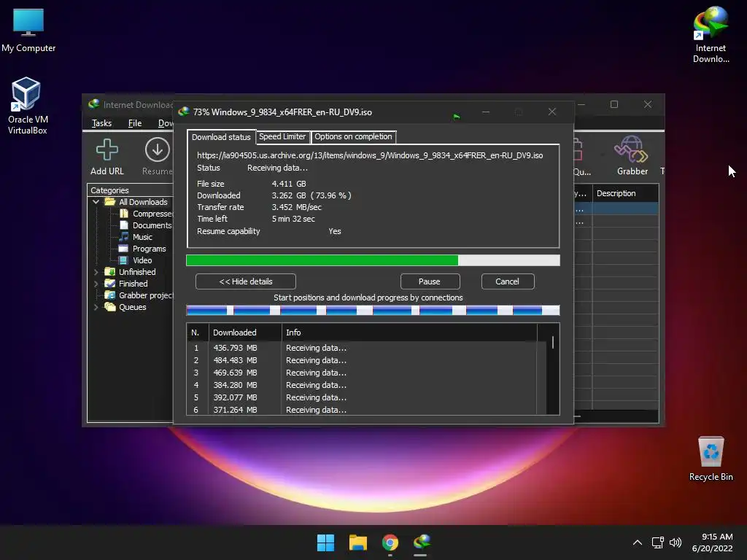This screenshot has height=560, width=747.
Task: Switch to the Download status tab
Action: click(x=221, y=137)
